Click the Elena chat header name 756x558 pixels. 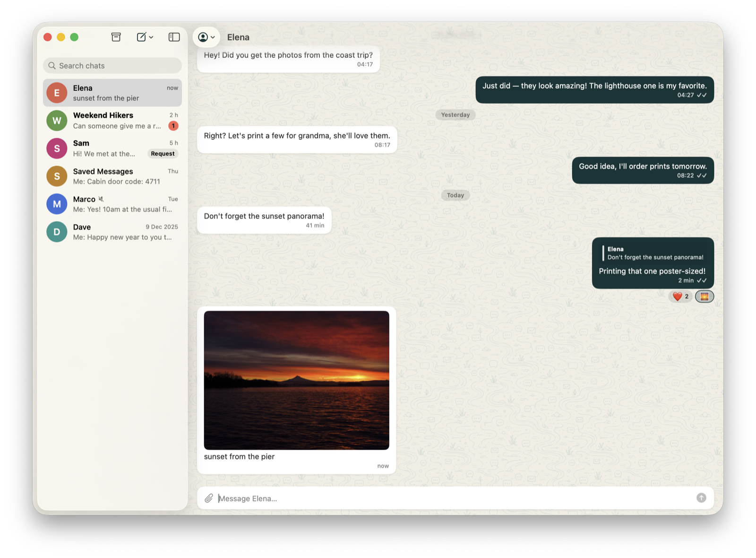click(238, 37)
